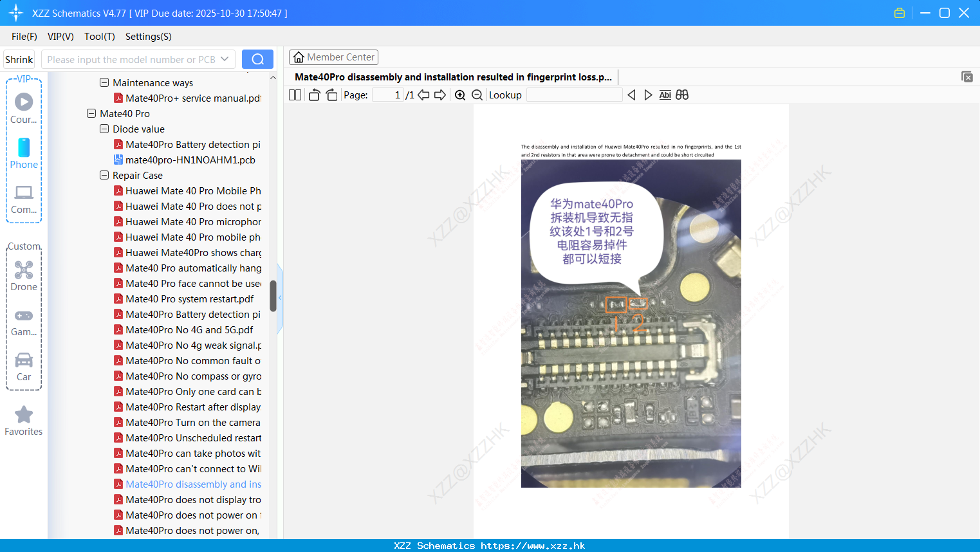This screenshot has width=980, height=552.
Task: Open Mate40Pro does not display file
Action: click(187, 499)
